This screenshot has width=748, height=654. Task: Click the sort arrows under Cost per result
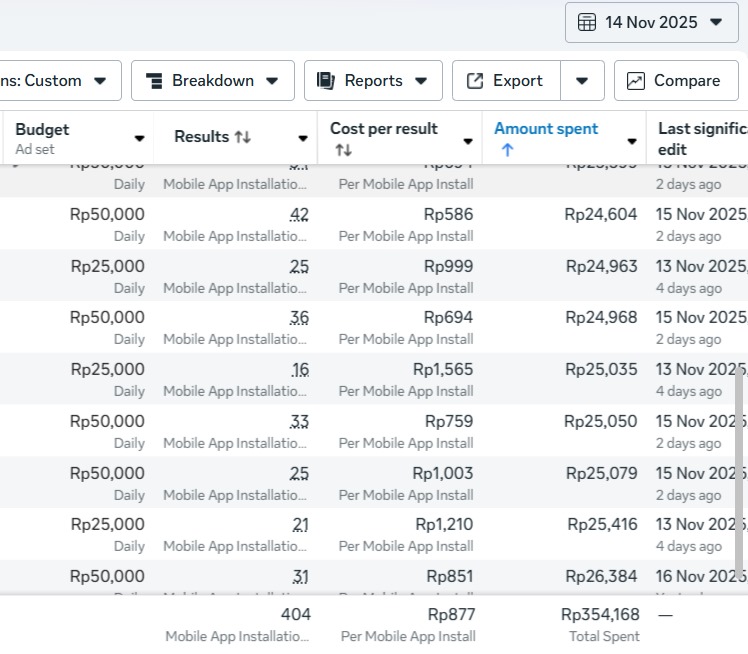tap(343, 150)
